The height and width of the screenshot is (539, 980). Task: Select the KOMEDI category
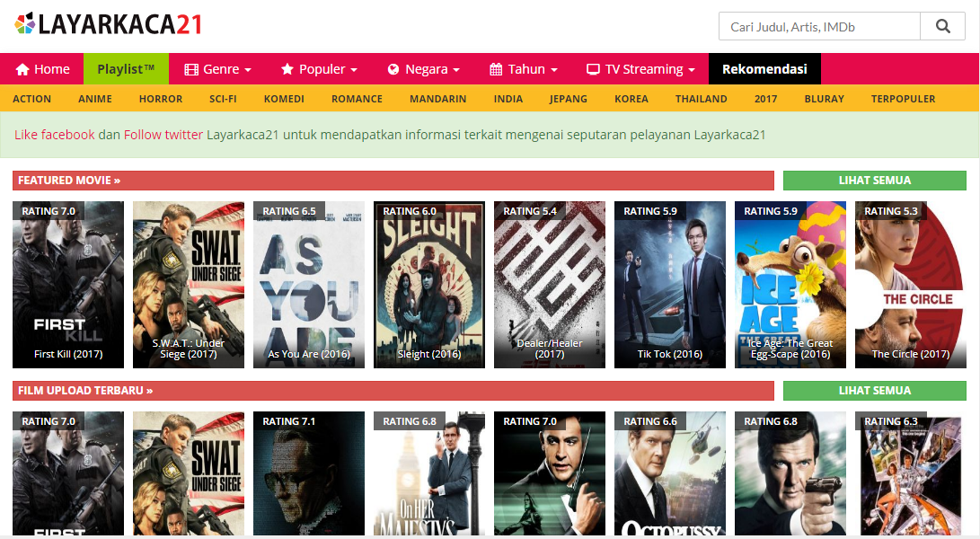(x=284, y=99)
